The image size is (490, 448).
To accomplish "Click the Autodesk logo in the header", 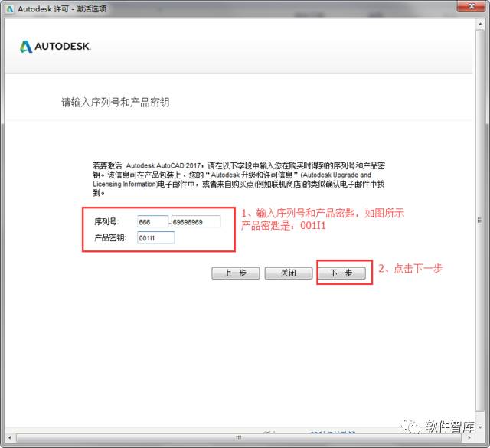I will pyautogui.click(x=55, y=47).
